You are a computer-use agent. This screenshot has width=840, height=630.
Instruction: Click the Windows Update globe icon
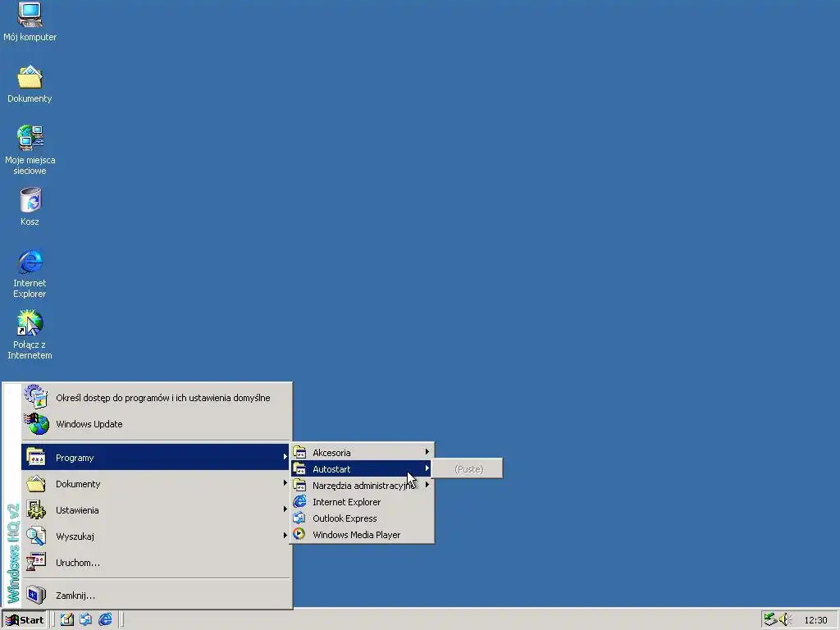point(36,424)
